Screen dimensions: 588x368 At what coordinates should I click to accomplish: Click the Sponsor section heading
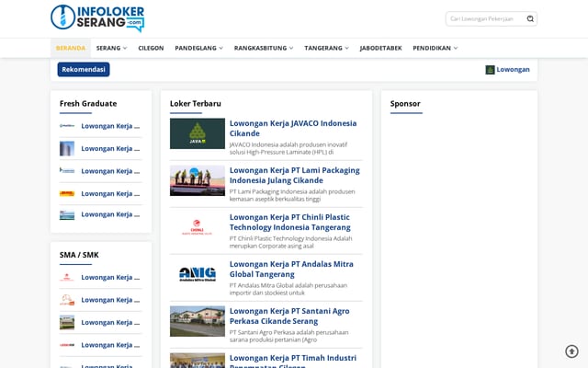click(x=405, y=104)
